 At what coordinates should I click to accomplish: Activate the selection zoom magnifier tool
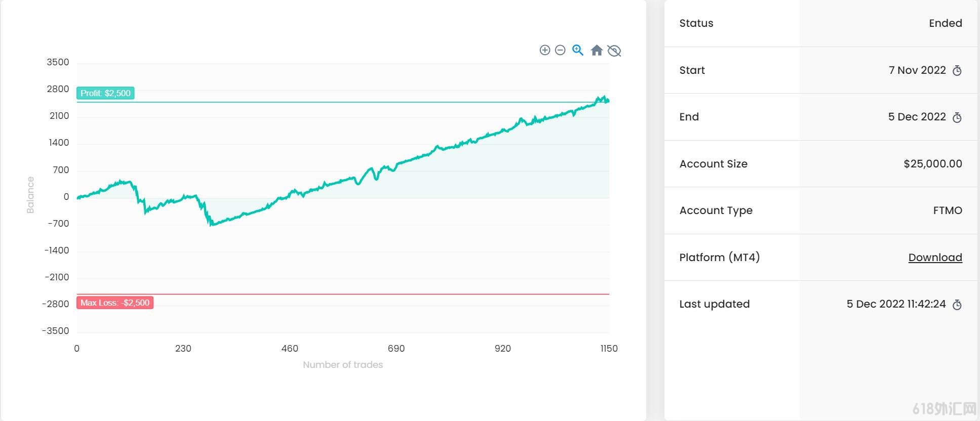[x=578, y=50]
